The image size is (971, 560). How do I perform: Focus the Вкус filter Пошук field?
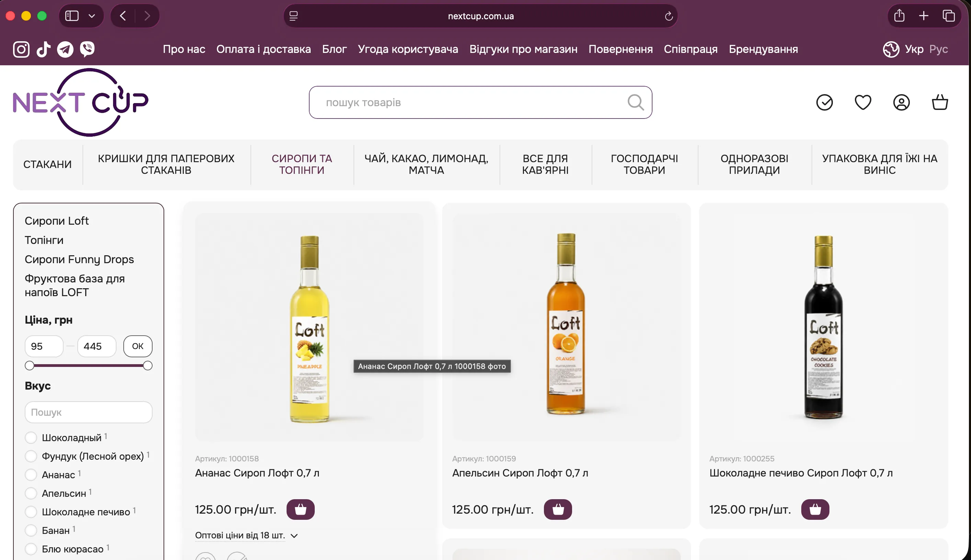pos(88,412)
